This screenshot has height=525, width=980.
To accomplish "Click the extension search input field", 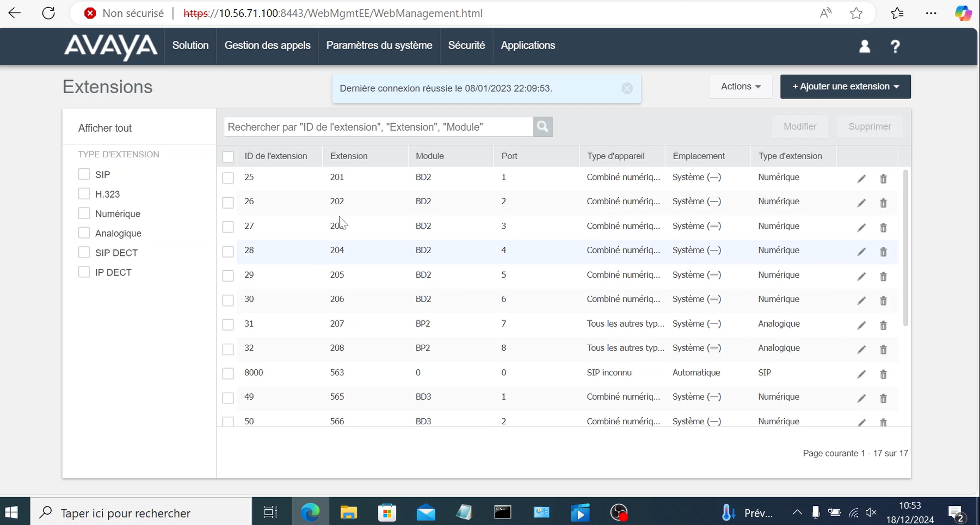I will 378,127.
